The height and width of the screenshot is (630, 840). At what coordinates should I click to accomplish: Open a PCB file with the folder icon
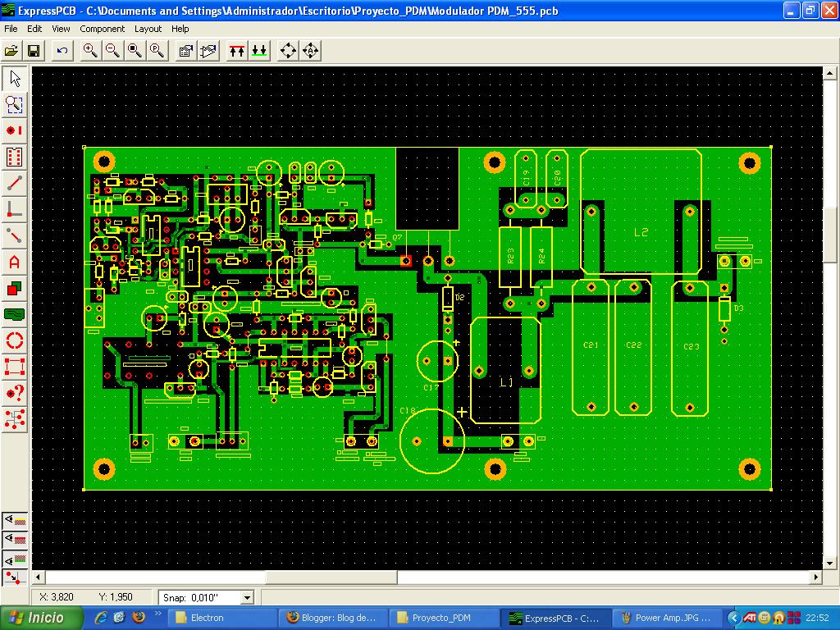[x=12, y=50]
